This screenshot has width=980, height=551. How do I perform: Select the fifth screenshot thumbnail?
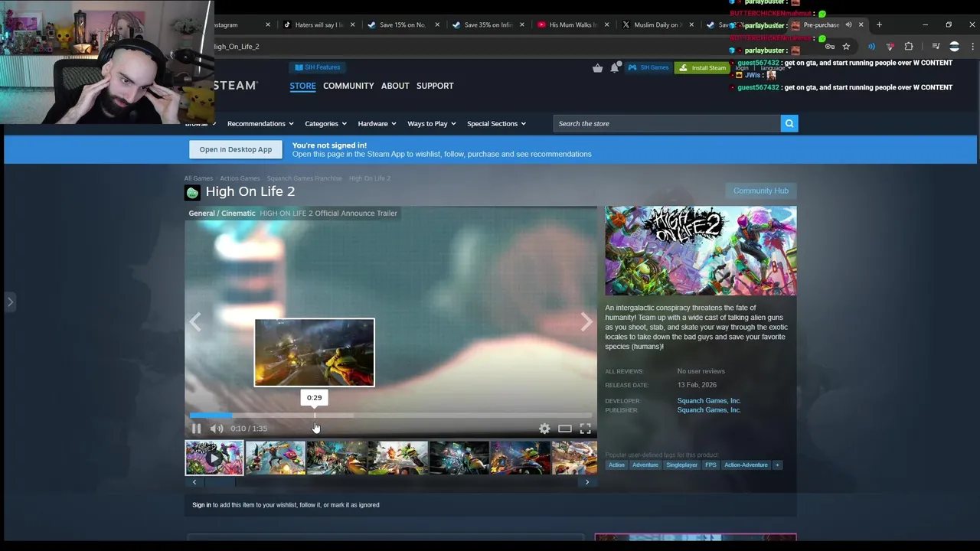click(459, 458)
